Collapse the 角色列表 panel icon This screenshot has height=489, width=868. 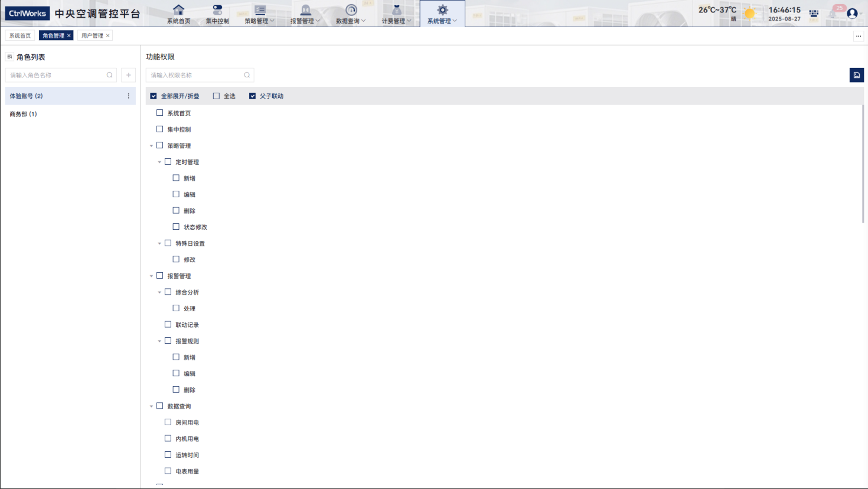tap(9, 57)
